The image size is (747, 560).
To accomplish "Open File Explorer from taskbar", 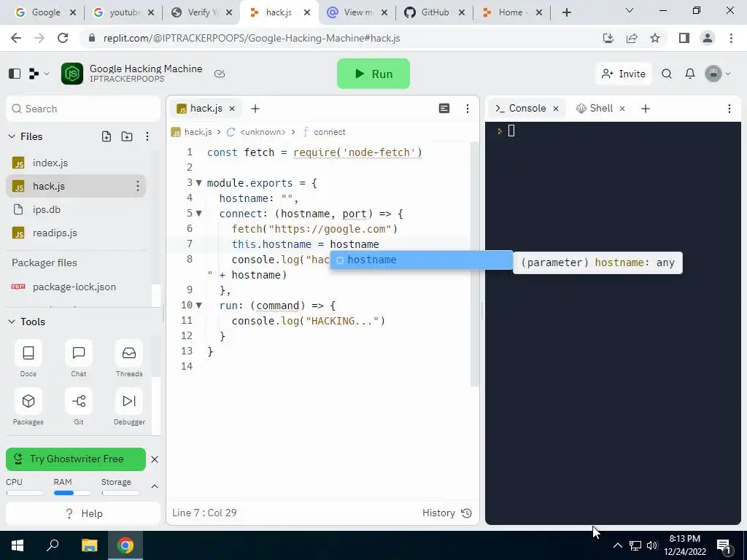I will pos(90,545).
